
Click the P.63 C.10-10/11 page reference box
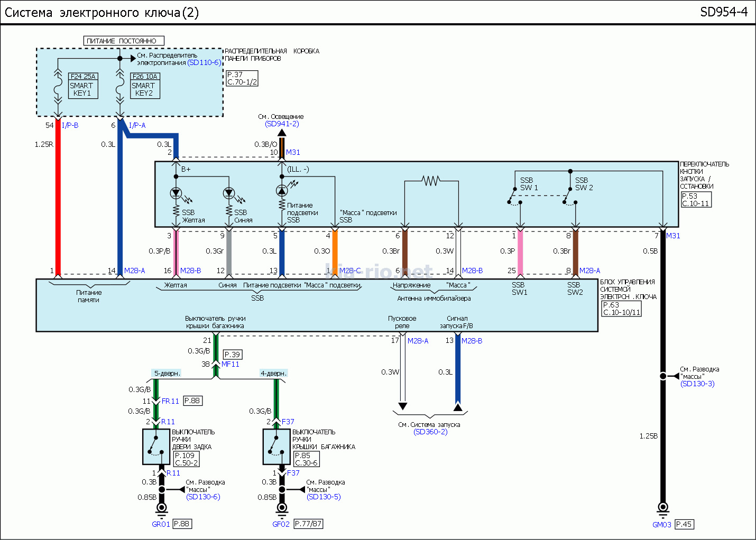click(622, 309)
